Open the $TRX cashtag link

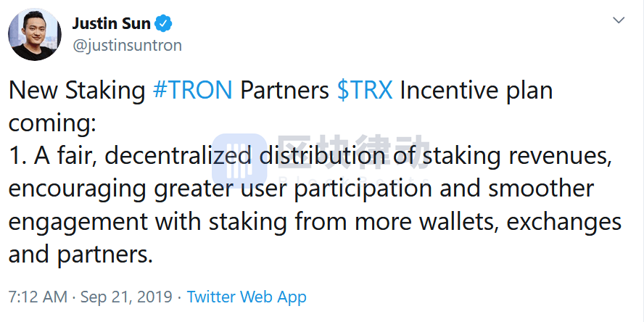[x=365, y=91]
